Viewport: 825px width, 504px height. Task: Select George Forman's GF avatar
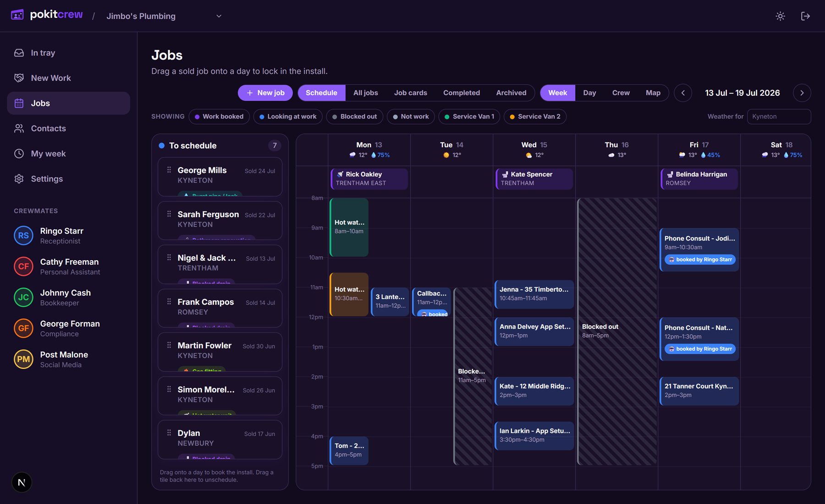(x=23, y=328)
